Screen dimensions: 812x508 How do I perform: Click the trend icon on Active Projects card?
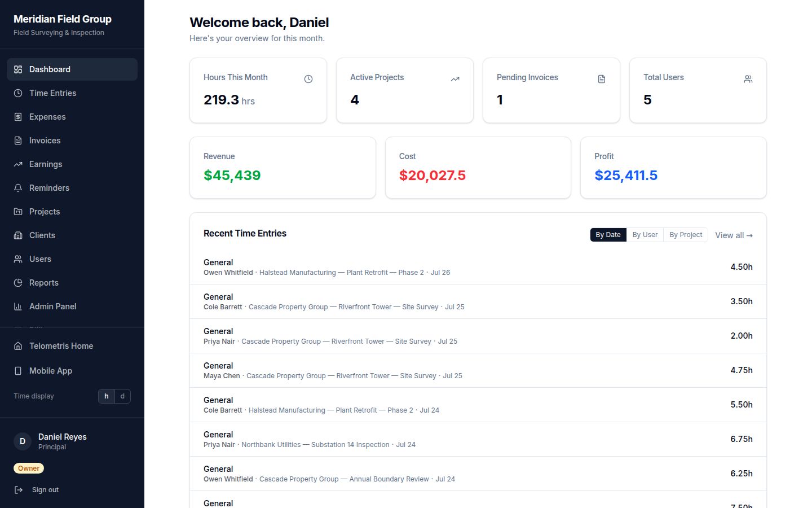tap(455, 79)
